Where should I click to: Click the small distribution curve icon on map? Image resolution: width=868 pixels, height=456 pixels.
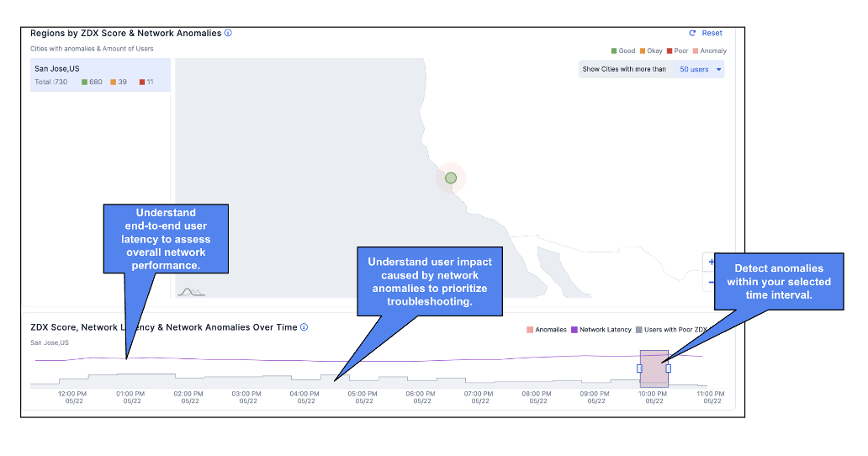pyautogui.click(x=191, y=292)
